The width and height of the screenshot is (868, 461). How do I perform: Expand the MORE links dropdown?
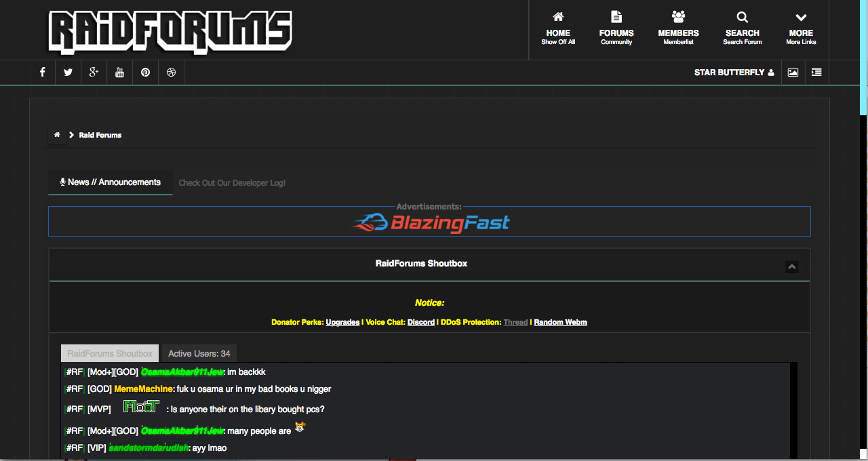pos(801,29)
